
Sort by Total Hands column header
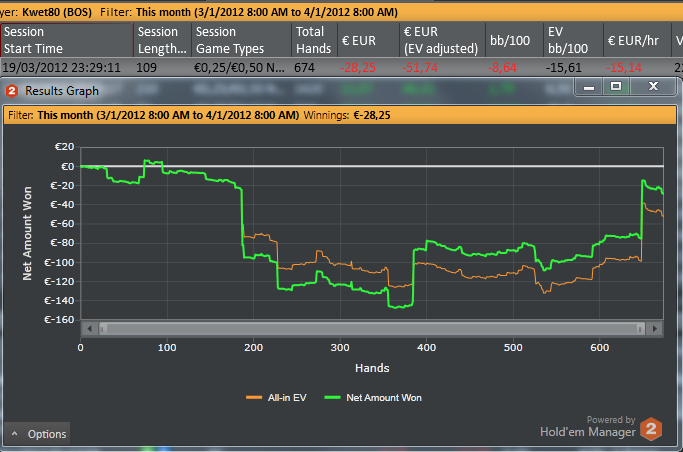click(314, 40)
